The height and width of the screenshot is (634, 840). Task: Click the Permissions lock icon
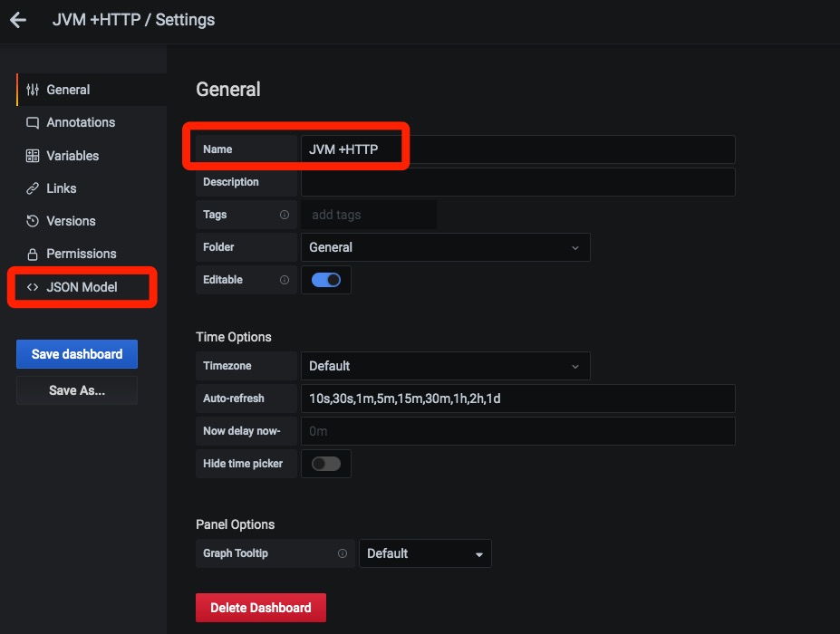[x=33, y=254]
